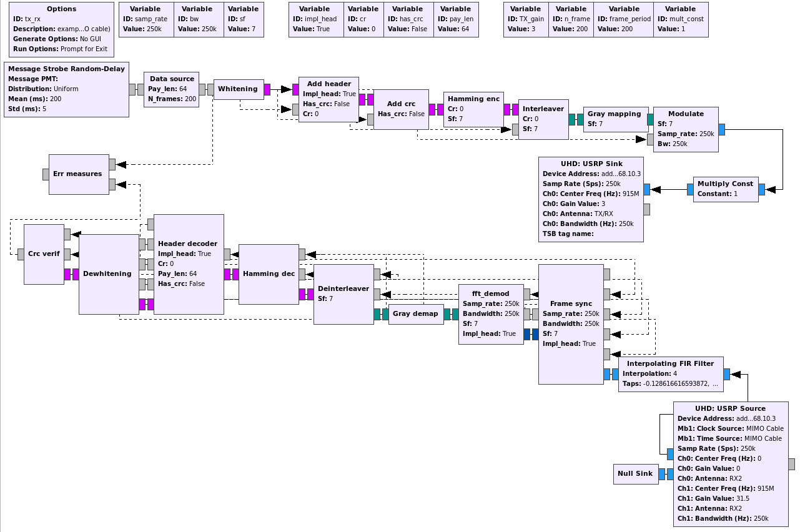Select the Err measures block

point(77,173)
